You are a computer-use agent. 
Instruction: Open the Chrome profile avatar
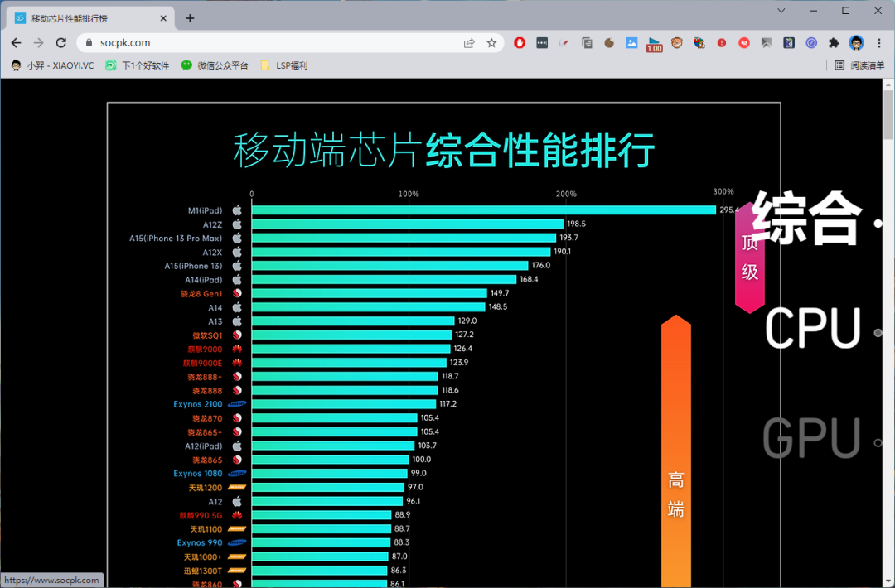pyautogui.click(x=856, y=43)
